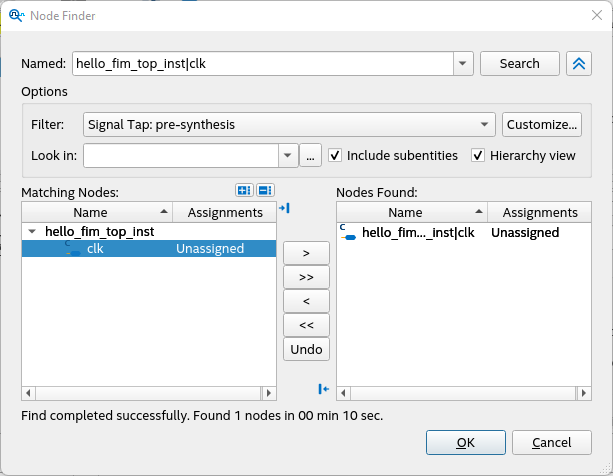Collapse the hello_fim_top_inst tree node

click(x=33, y=231)
